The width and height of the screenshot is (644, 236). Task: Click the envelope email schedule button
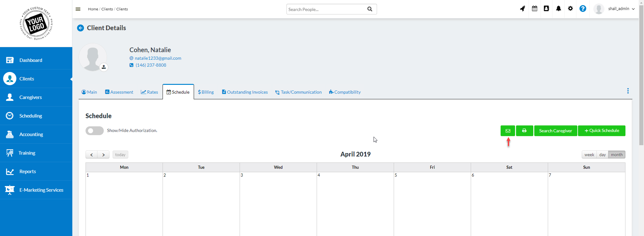click(508, 131)
